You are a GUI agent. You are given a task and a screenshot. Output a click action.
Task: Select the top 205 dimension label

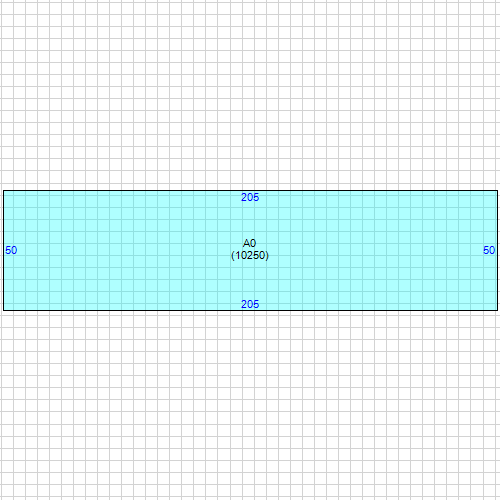(250, 197)
